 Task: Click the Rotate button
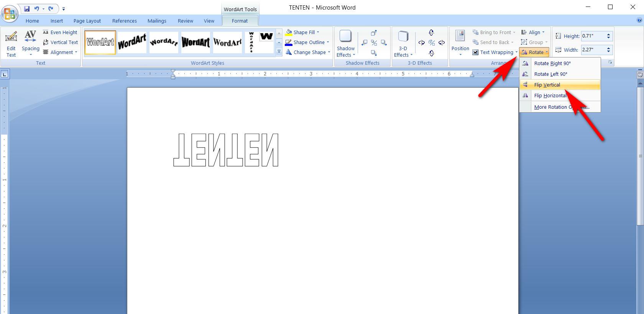[535, 52]
